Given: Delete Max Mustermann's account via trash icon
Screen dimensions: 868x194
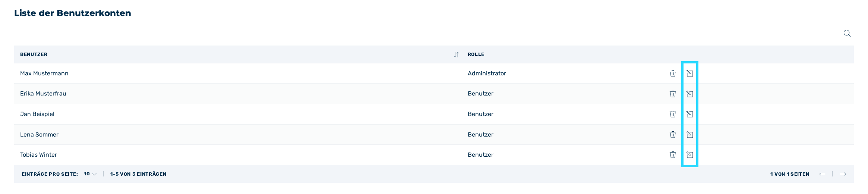Looking at the screenshot, I should [x=673, y=73].
